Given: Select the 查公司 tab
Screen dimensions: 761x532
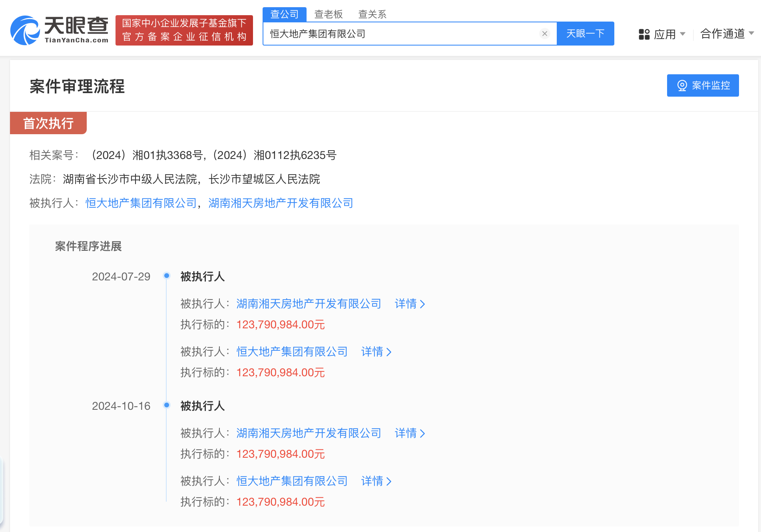Looking at the screenshot, I should pos(285,14).
